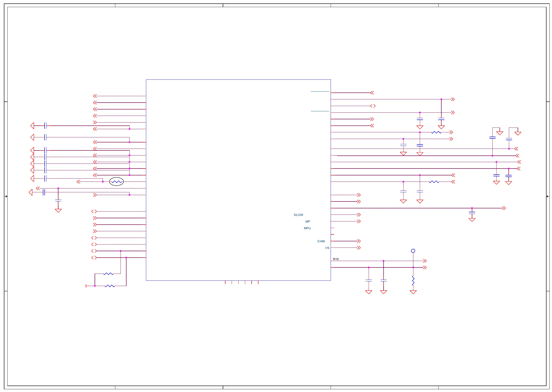Select the lower resistor of the bottom-left resistor pair
Viewport: 552px width, 392px height.
click(x=110, y=286)
